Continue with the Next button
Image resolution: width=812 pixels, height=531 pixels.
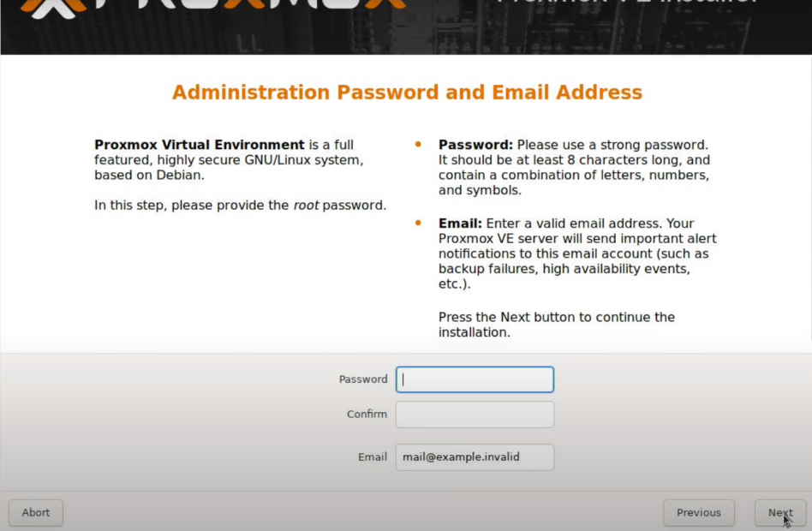pos(779,513)
